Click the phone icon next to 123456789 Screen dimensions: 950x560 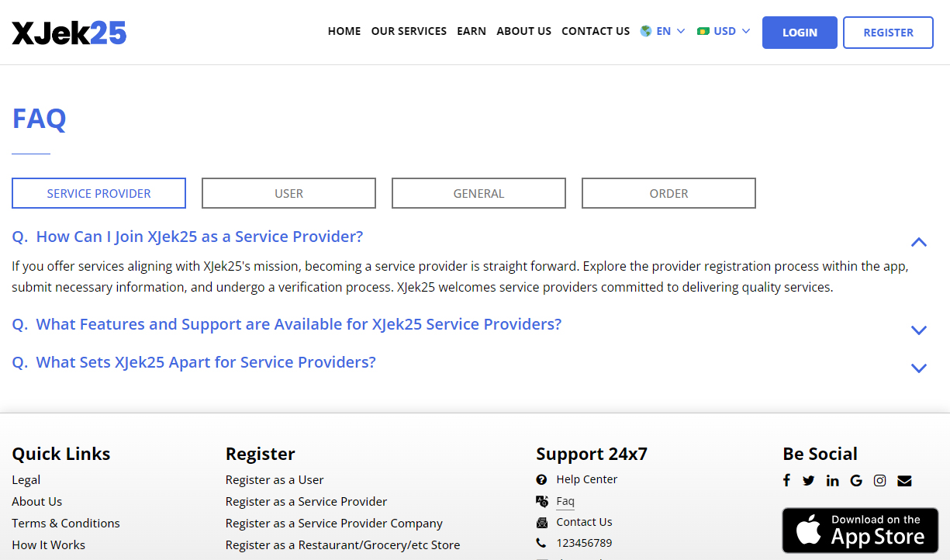click(x=541, y=543)
